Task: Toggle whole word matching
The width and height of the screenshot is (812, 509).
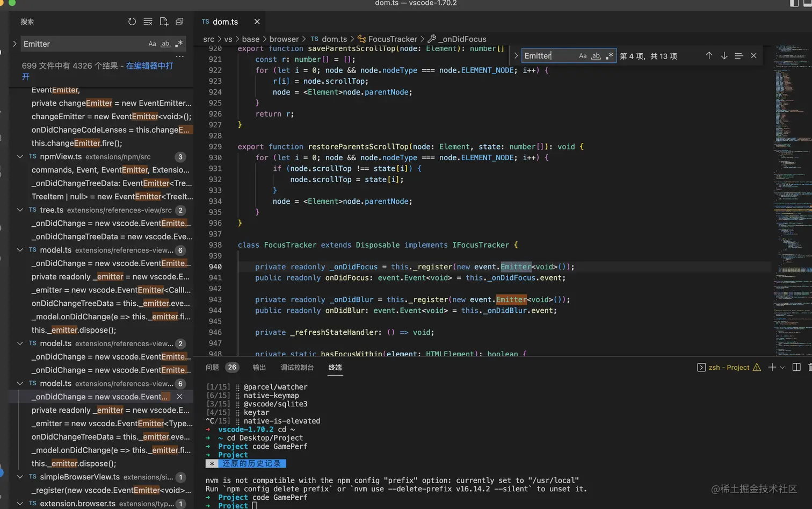Action: point(596,55)
